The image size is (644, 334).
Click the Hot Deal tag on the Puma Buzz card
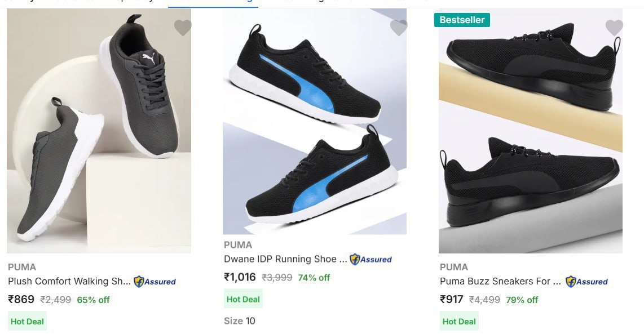pyautogui.click(x=459, y=321)
